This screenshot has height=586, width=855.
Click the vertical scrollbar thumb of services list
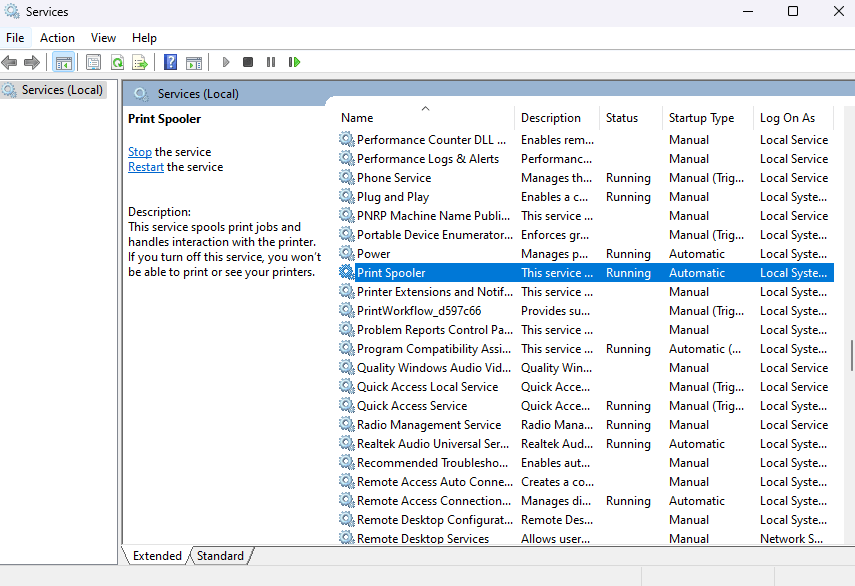[x=852, y=355]
